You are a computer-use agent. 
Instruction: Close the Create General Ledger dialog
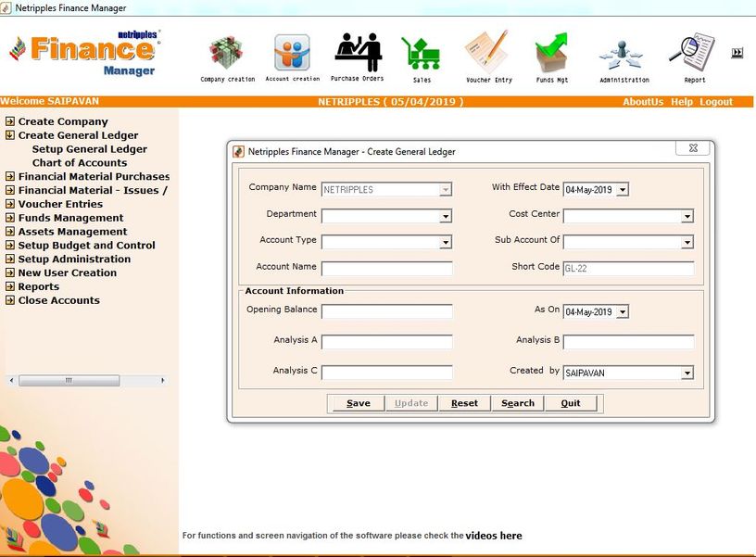(x=693, y=148)
